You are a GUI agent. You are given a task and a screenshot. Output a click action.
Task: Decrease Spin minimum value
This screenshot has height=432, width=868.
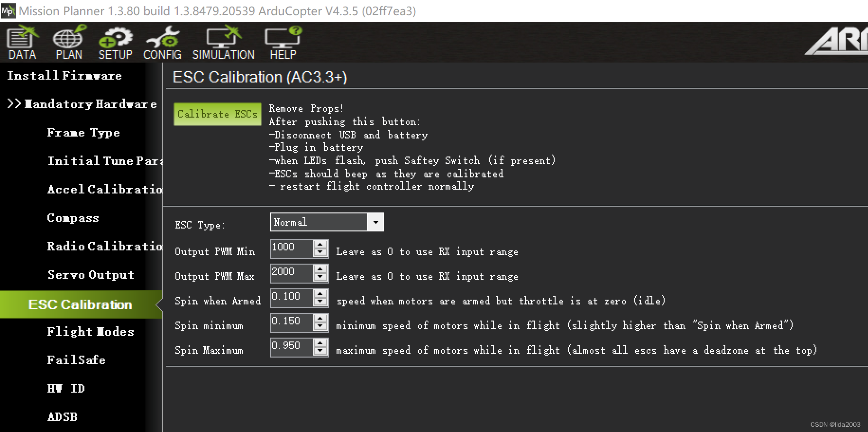click(x=321, y=326)
